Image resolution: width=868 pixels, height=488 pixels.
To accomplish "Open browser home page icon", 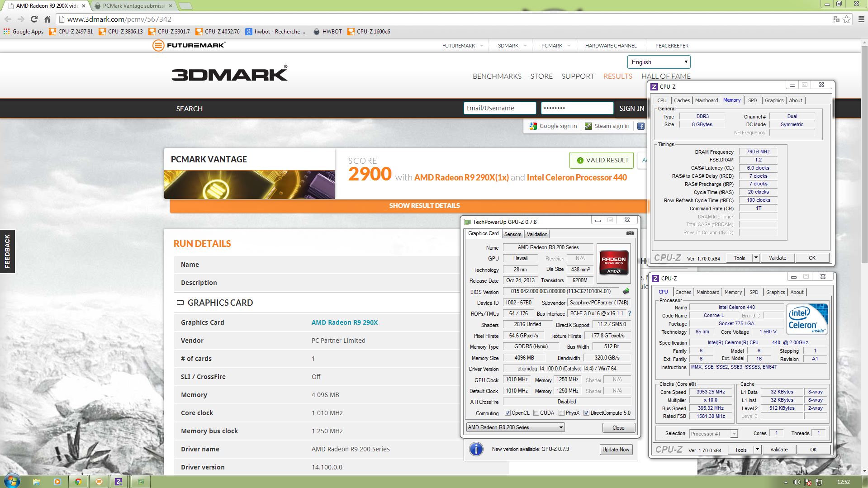I will 47,19.
